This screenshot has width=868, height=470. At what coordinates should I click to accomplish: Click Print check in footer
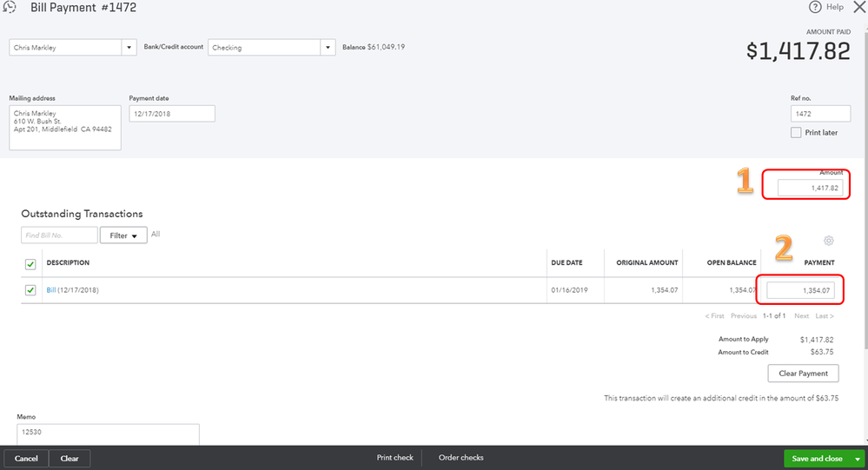[x=395, y=458]
